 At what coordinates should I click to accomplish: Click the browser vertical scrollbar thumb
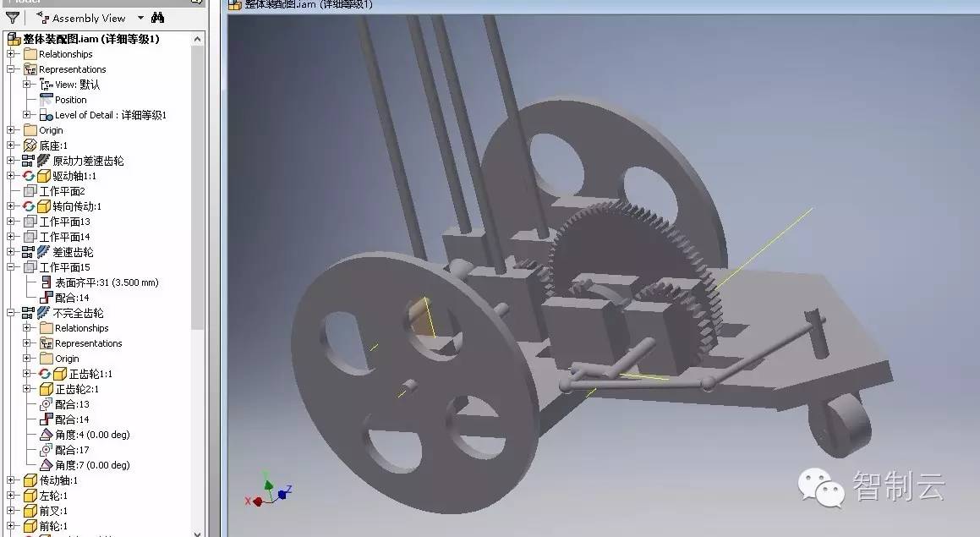point(198,186)
